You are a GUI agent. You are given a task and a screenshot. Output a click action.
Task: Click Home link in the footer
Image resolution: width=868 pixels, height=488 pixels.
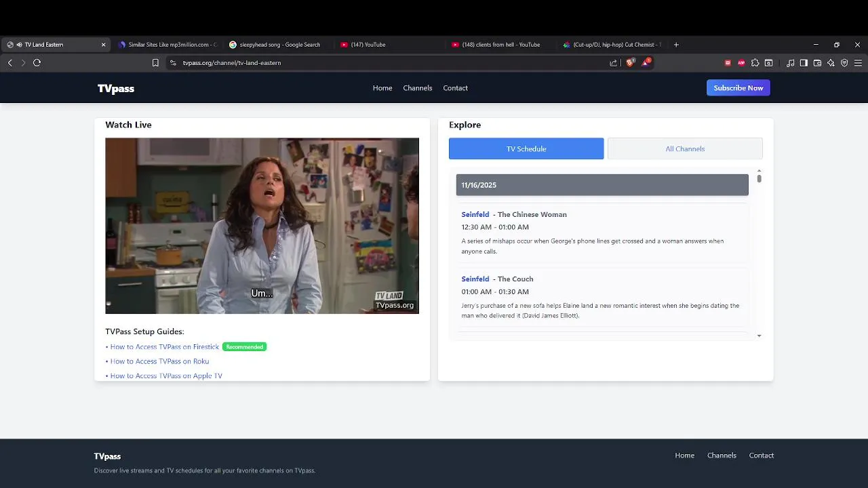click(684, 455)
